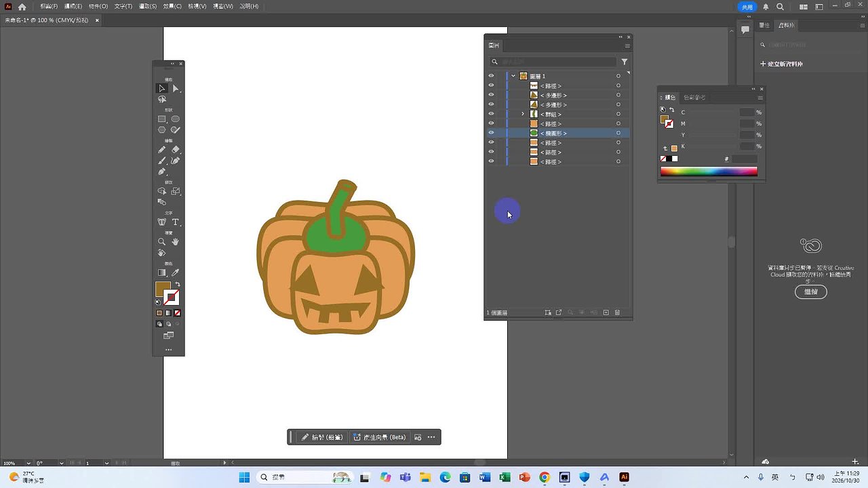Switch to the 色彩參考 tab
The height and width of the screenshot is (488, 868).
[694, 98]
